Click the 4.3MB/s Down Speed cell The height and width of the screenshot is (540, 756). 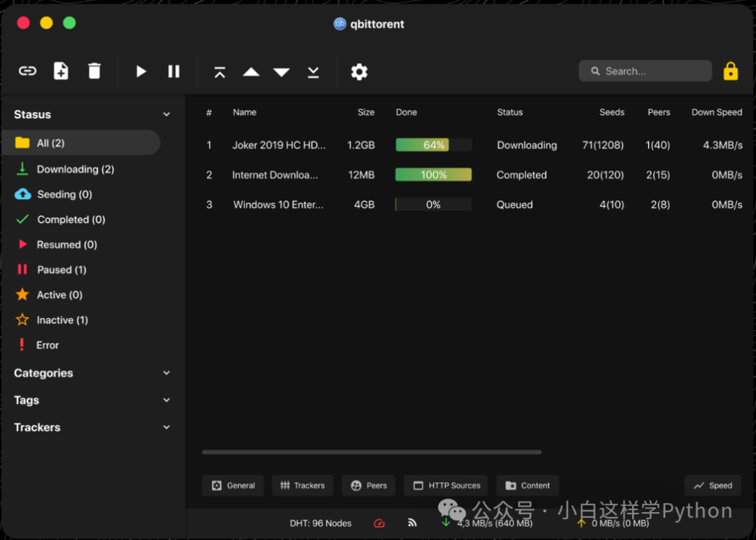click(x=722, y=145)
